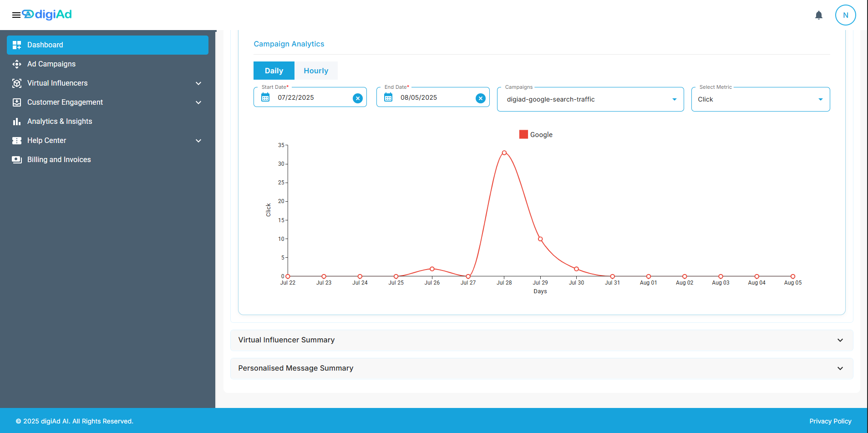
Task: Click the Days axis title
Action: (x=540, y=291)
